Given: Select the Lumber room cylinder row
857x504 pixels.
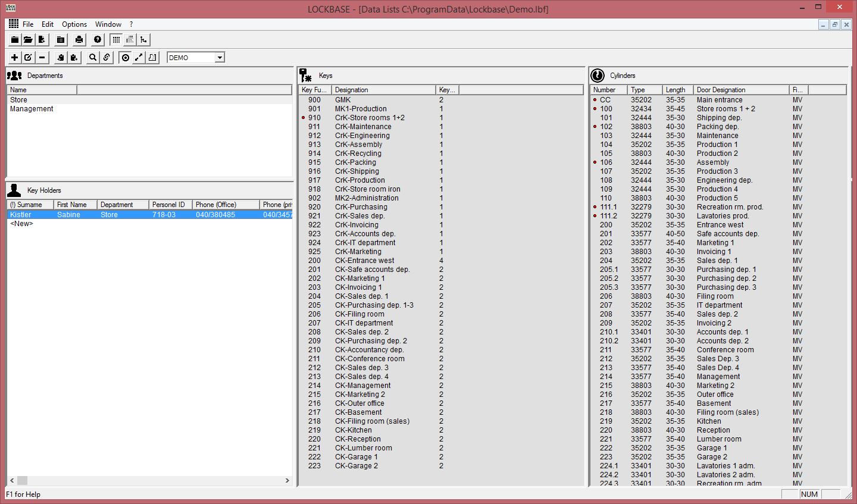Looking at the screenshot, I should 718,439.
